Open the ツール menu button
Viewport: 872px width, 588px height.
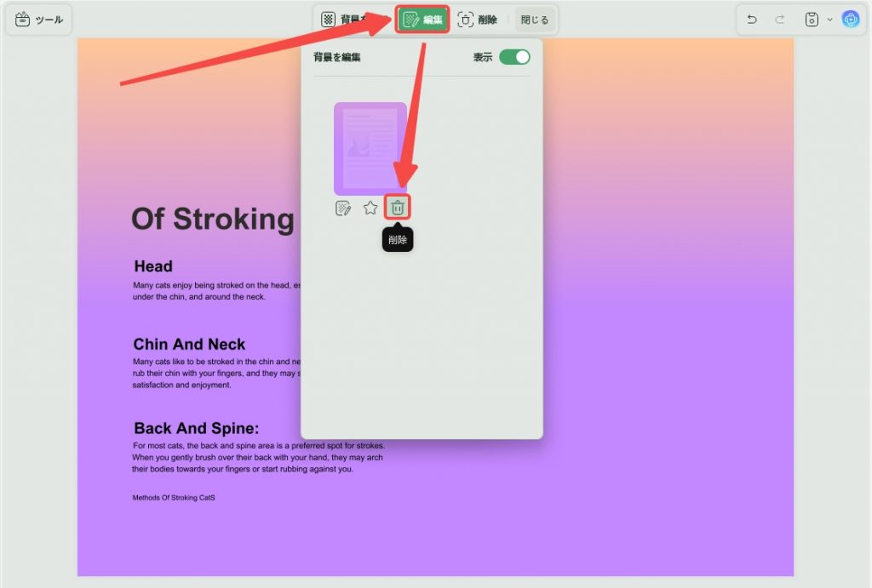click(39, 20)
